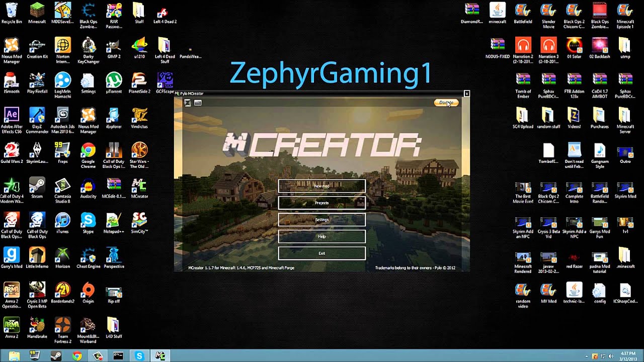Click the orange Donate button
644x362 pixels.
click(446, 103)
